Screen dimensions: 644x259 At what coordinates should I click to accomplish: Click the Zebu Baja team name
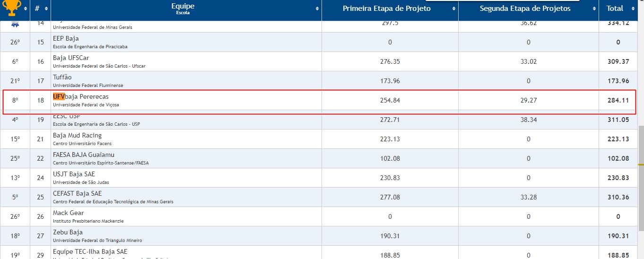[68, 232]
